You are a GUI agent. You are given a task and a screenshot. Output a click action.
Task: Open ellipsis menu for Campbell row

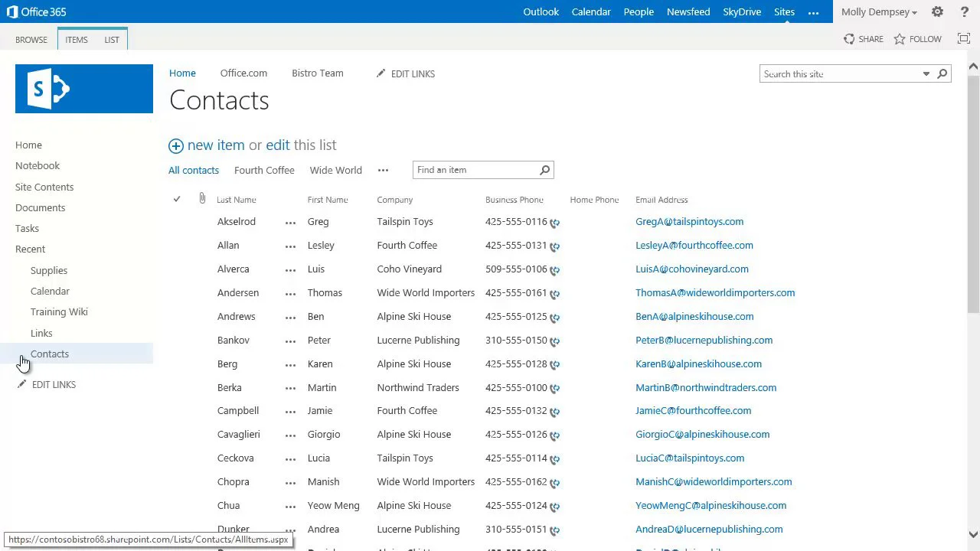pos(290,412)
